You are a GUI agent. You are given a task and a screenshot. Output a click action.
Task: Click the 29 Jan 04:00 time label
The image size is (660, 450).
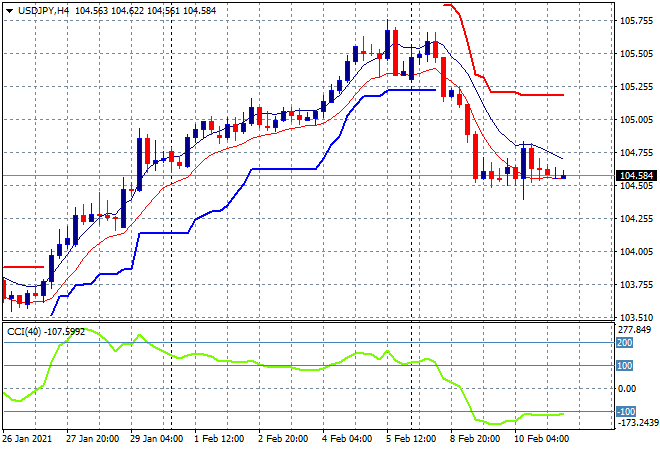coord(157,439)
